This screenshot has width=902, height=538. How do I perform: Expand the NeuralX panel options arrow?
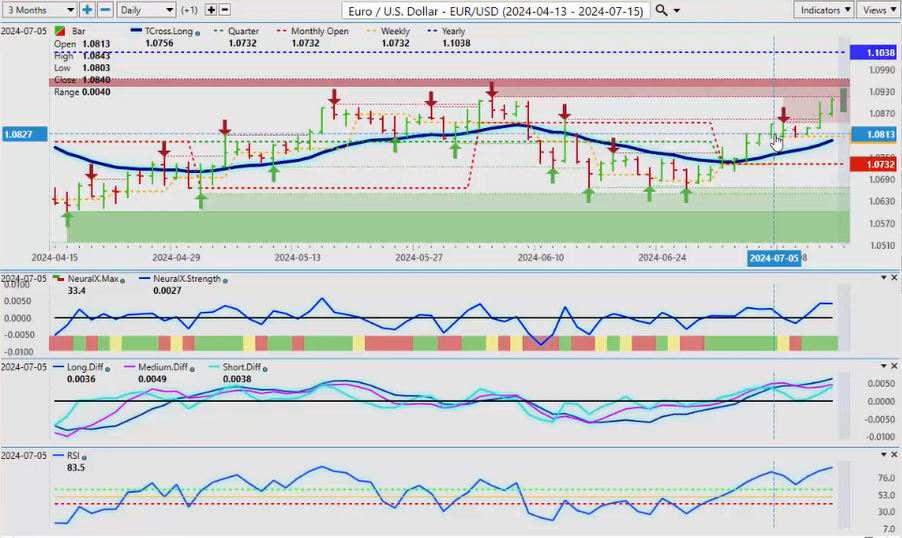pyautogui.click(x=884, y=278)
